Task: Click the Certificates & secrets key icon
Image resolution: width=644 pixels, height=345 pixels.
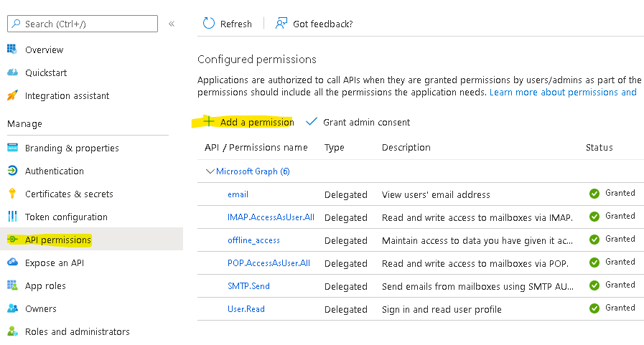Action: pos(12,194)
